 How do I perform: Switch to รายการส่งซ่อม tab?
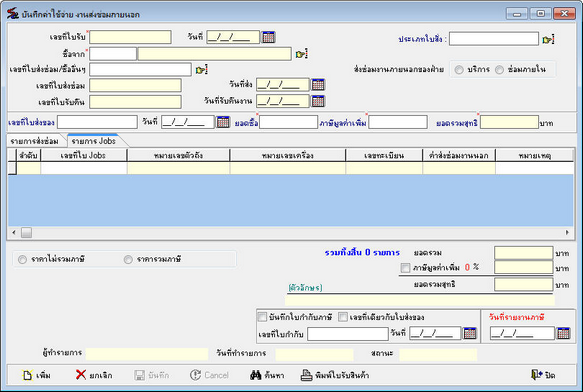click(35, 141)
